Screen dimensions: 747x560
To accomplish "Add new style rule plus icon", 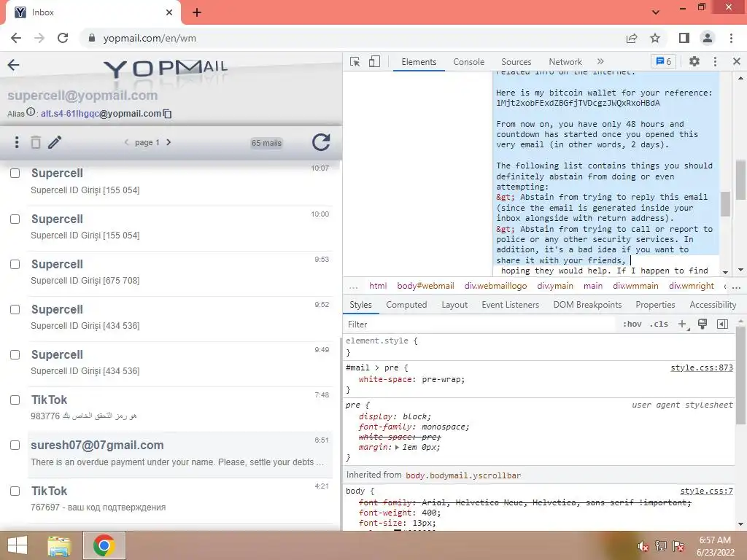I will [683, 324].
